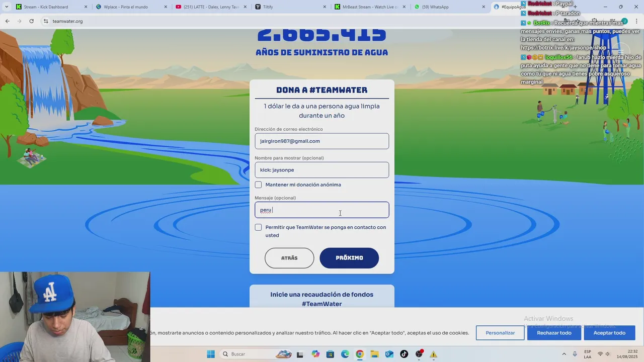644x362 pixels.
Task: Close the Stream - Kick Dashboard tab
Action: pyautogui.click(x=86, y=7)
